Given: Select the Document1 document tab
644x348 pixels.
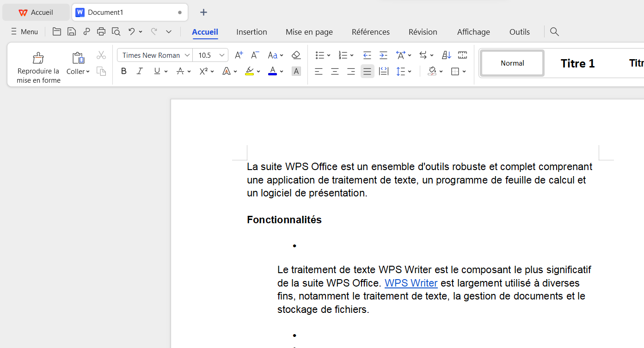Looking at the screenshot, I should pyautogui.click(x=130, y=12).
